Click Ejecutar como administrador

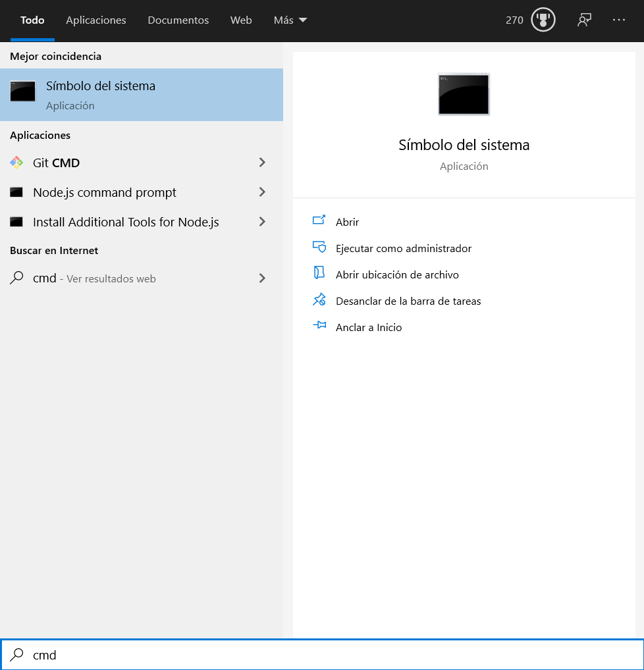[x=404, y=248]
